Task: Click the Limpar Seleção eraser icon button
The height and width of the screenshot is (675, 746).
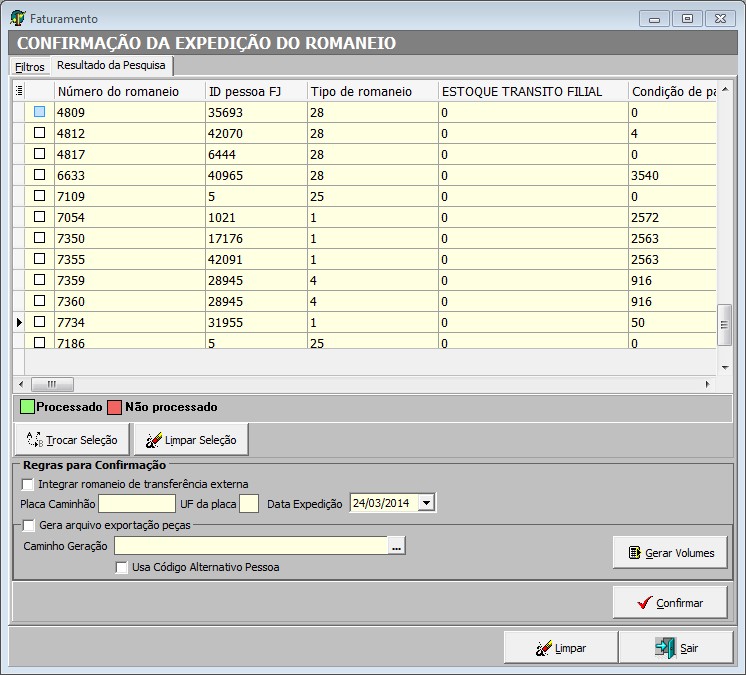Action: 191,440
